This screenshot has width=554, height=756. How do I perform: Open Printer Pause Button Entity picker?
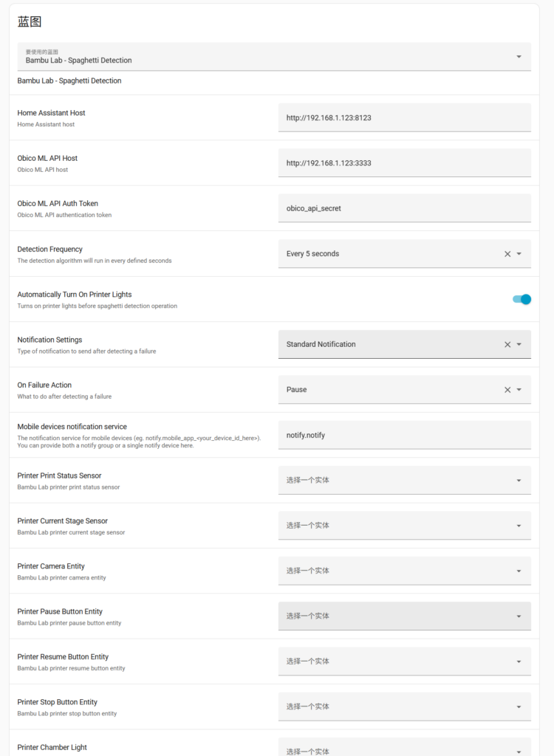click(404, 616)
